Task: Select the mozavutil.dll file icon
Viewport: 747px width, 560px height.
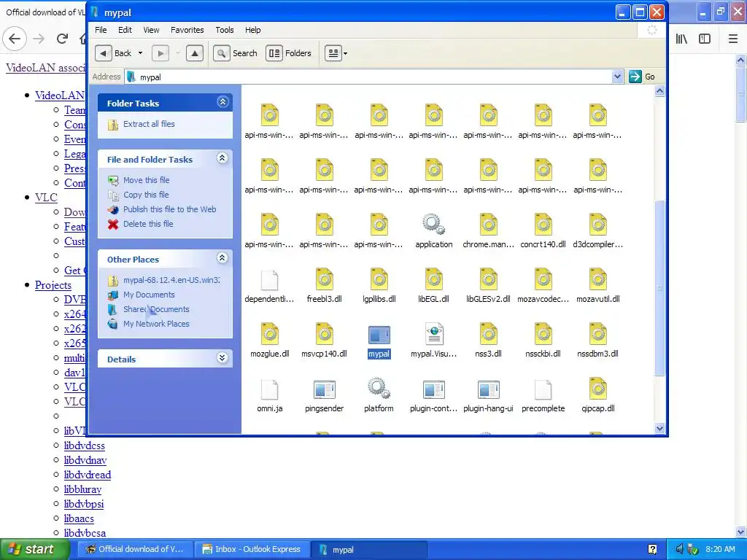Action: (598, 279)
